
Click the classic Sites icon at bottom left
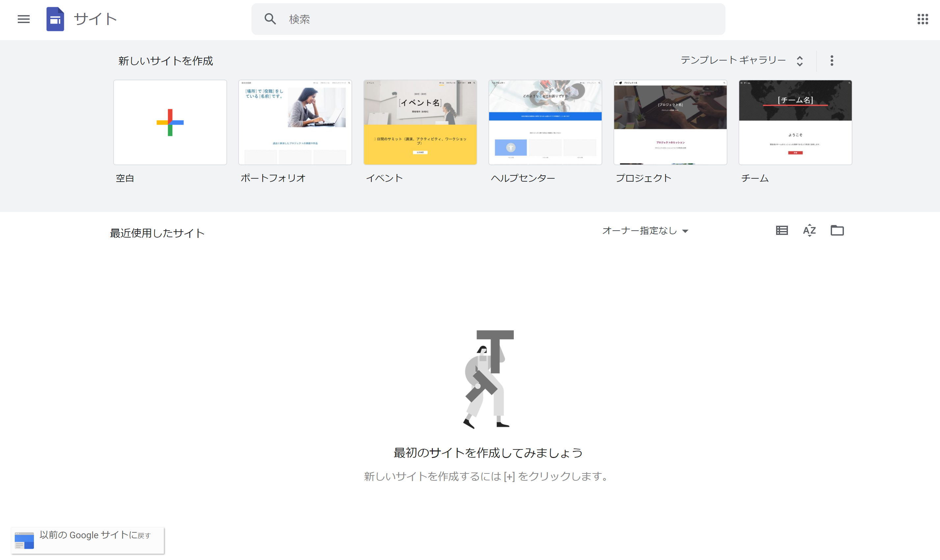click(24, 540)
